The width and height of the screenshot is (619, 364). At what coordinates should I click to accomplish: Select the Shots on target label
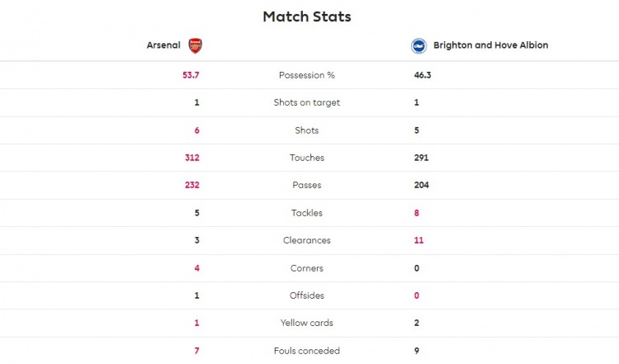coord(307,102)
